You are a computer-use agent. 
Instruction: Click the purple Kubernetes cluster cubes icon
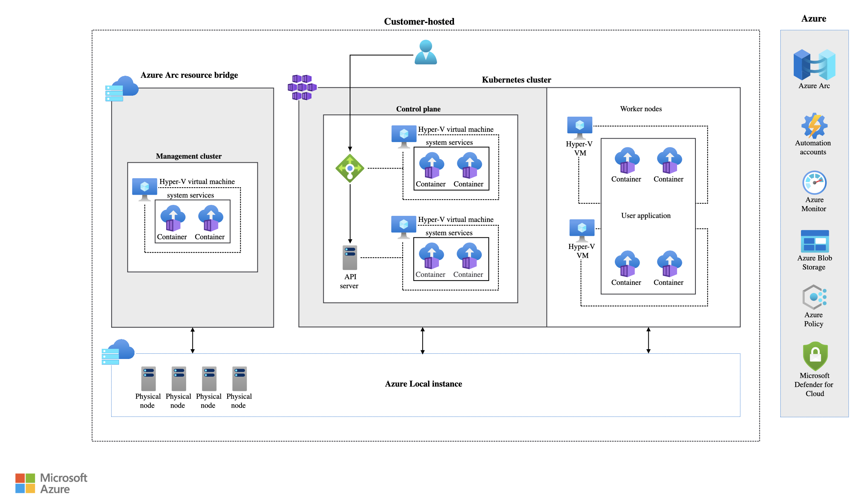(x=302, y=87)
